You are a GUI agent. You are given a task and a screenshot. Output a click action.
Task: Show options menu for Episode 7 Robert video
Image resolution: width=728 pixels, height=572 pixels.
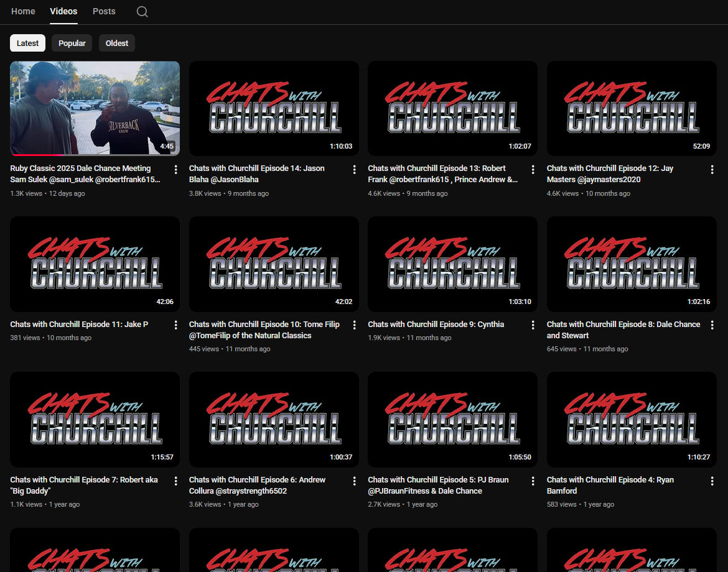click(x=175, y=481)
